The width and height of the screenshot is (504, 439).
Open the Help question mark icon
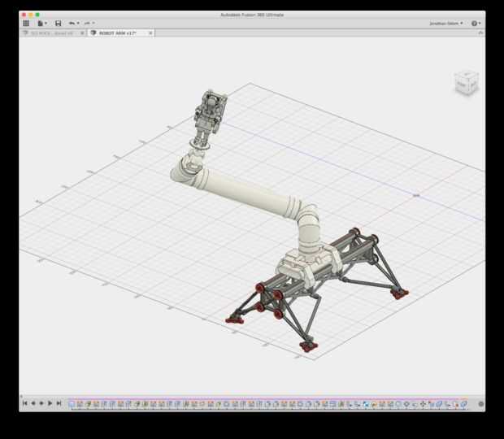click(x=474, y=23)
